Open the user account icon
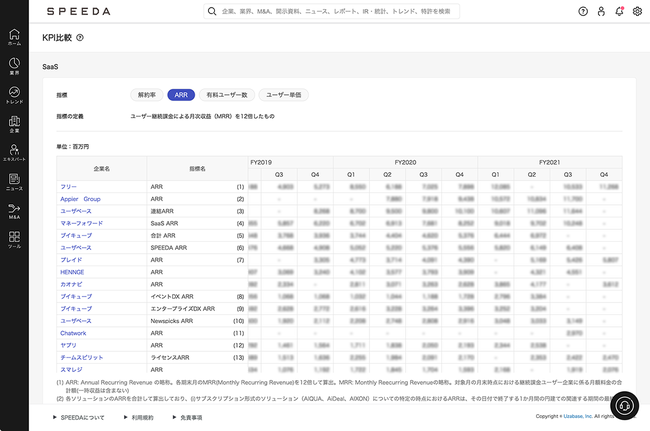This screenshot has height=431, width=650. click(x=601, y=11)
